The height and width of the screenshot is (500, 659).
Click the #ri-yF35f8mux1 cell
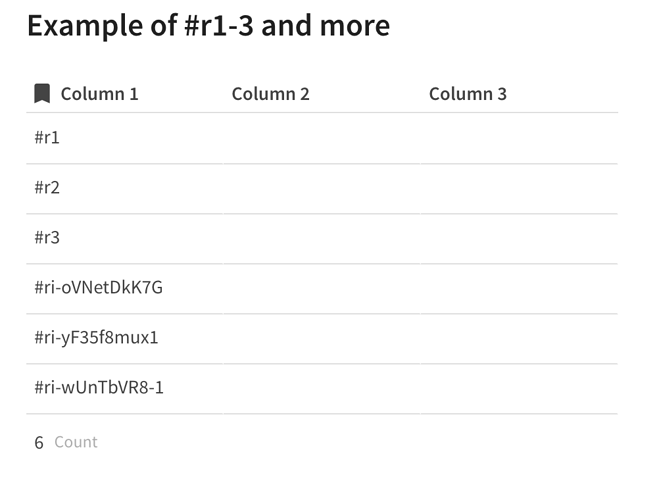(96, 338)
